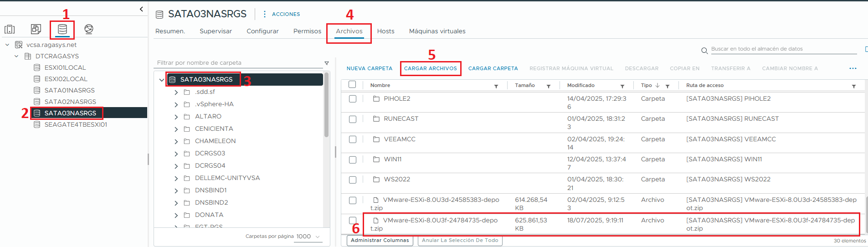Check the VEEAMCC row checkbox

353,139
